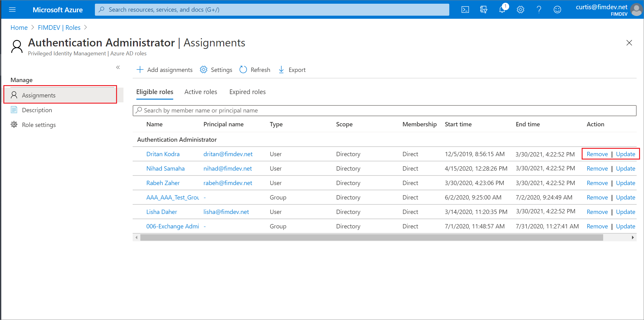644x320 pixels.
Task: Open AAA_AAA_Test_Group member link
Action: [173, 197]
